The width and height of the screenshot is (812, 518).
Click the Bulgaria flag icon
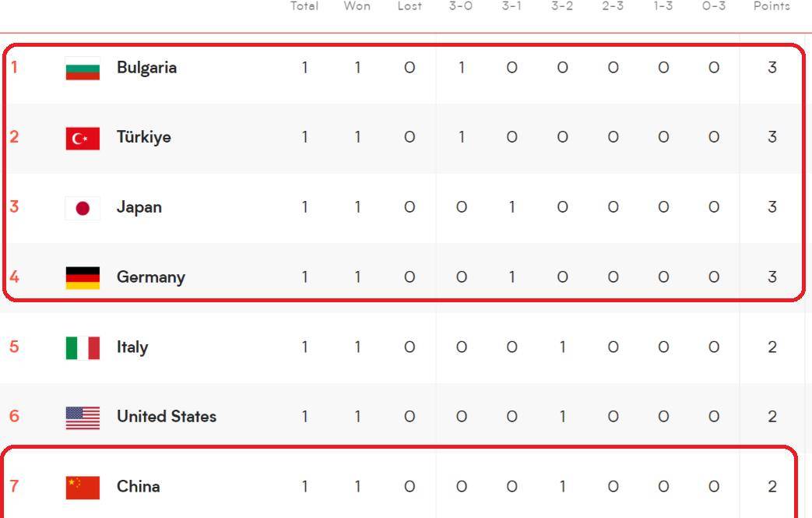point(83,69)
